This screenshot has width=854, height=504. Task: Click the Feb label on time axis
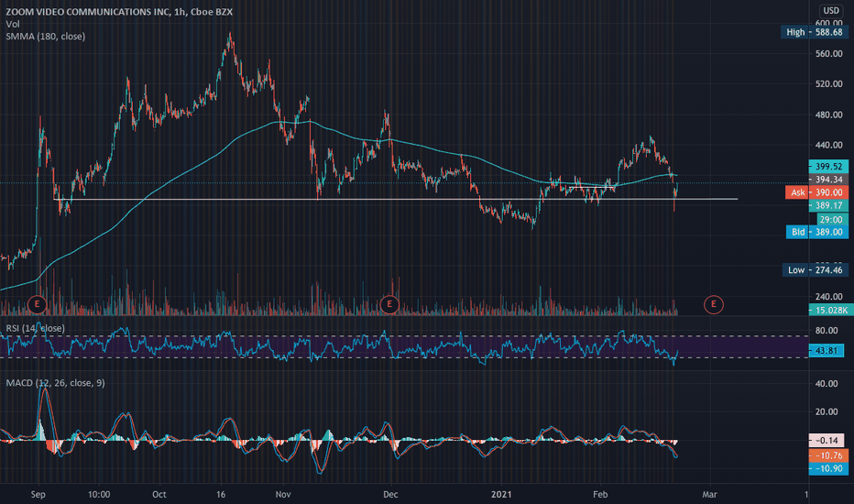coord(600,494)
